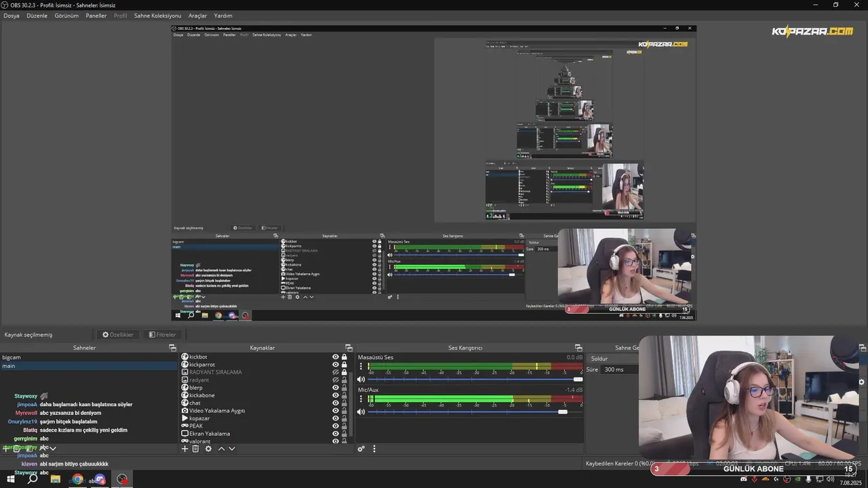Screen dimensions: 868x488
Task: Open Soldur transition dropdown
Action: [x=614, y=359]
